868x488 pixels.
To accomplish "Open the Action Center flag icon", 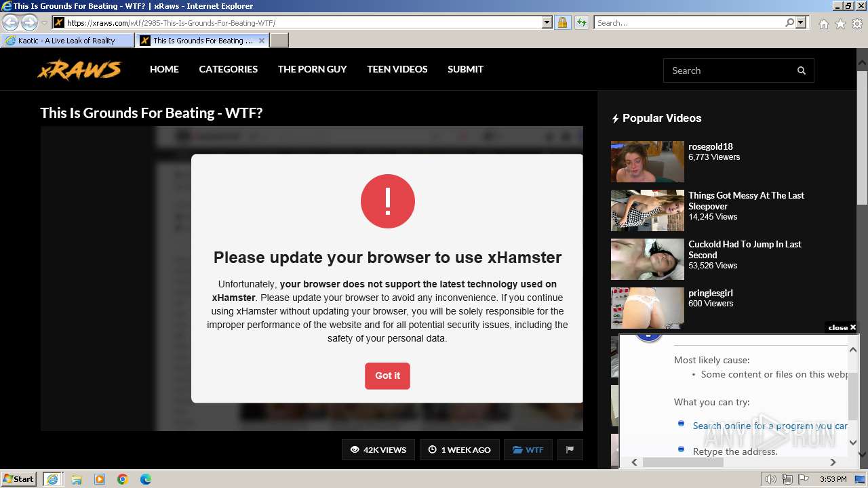I will pos(804,479).
